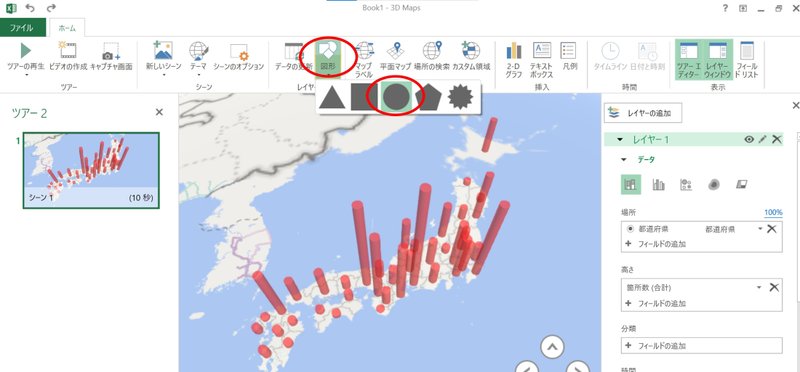Click ビデオの作成 film icon
This screenshot has width=800, height=372.
(67, 51)
